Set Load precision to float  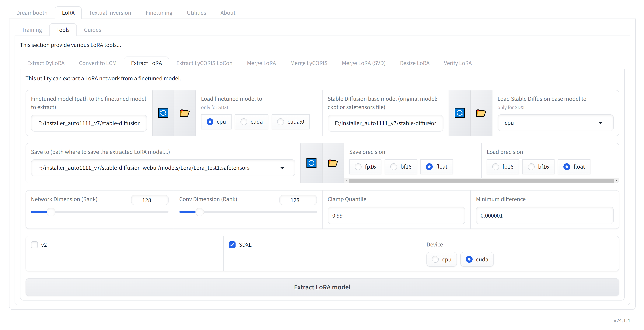[x=574, y=167]
